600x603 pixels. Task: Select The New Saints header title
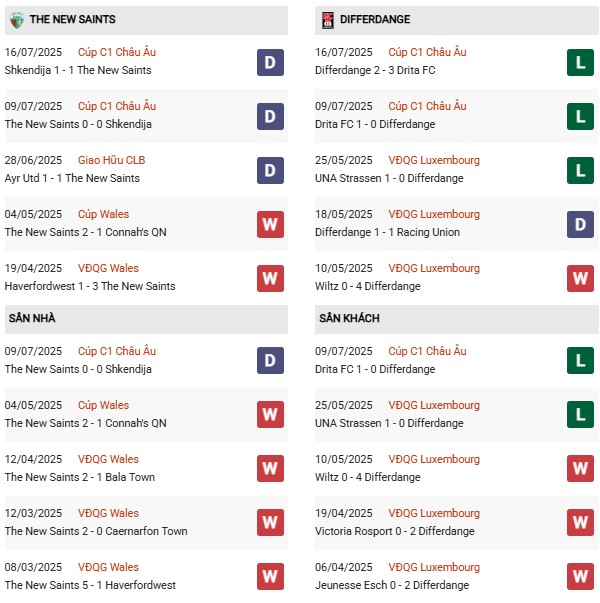(x=72, y=19)
